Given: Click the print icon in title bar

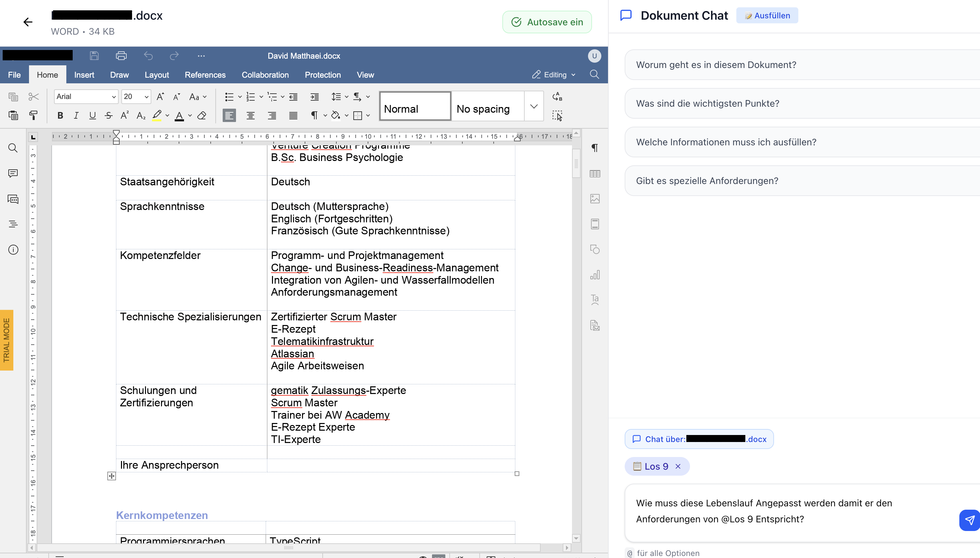Looking at the screenshot, I should tap(121, 56).
